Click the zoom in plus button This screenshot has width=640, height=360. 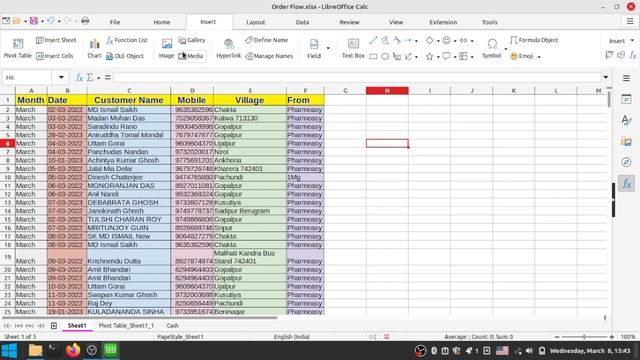pos(611,337)
